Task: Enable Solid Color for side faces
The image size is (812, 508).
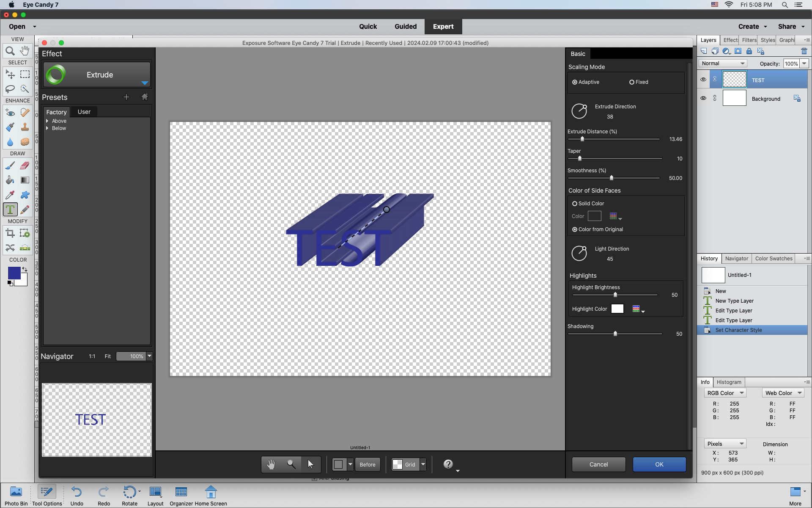Action: 575,203
